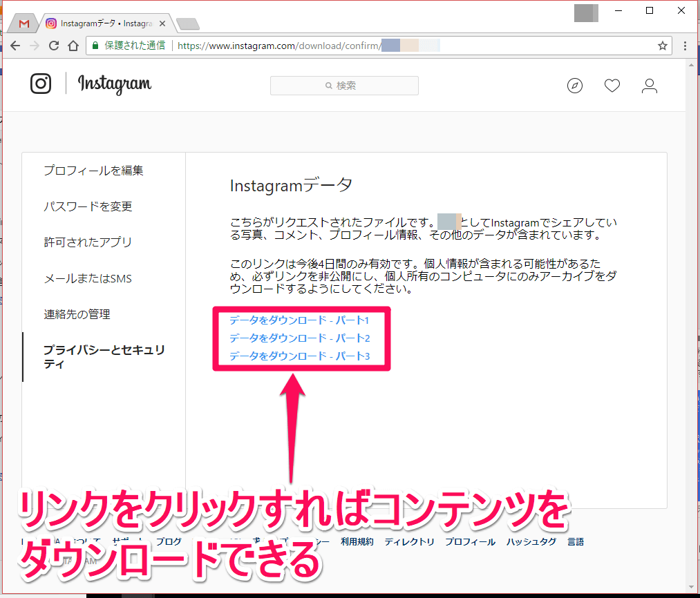Close the Instagramデータ tab
The width and height of the screenshot is (700, 598).
point(162,23)
